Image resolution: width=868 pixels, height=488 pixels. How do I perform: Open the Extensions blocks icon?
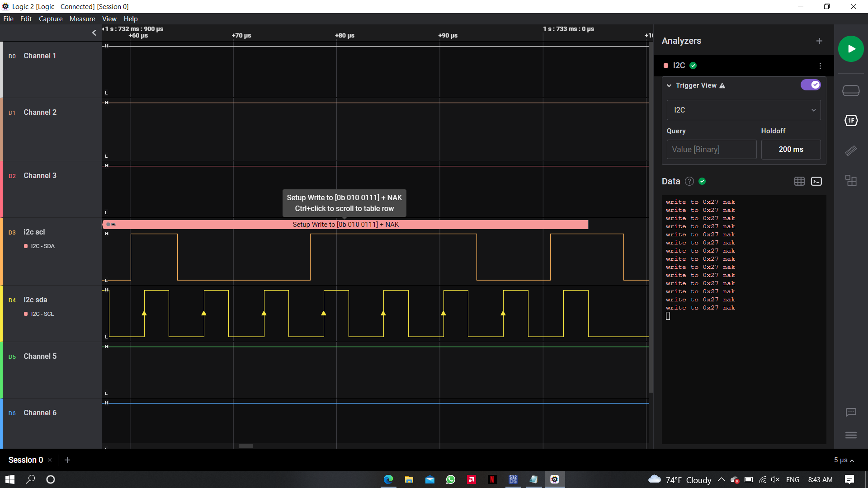(x=850, y=181)
